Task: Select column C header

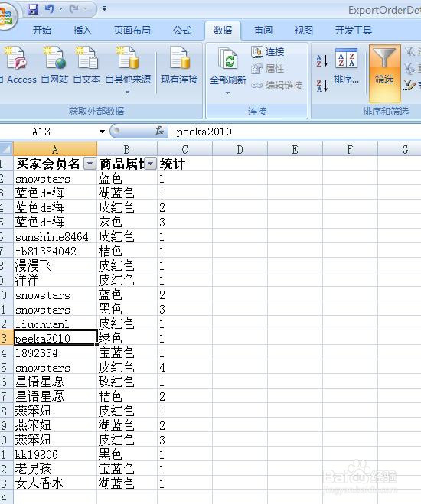Action: 184,149
